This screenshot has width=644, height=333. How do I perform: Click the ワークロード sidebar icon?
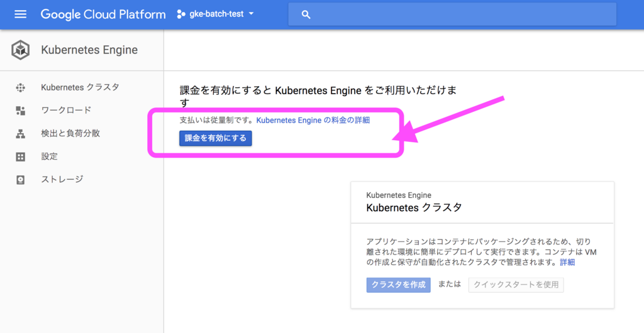[x=21, y=111]
